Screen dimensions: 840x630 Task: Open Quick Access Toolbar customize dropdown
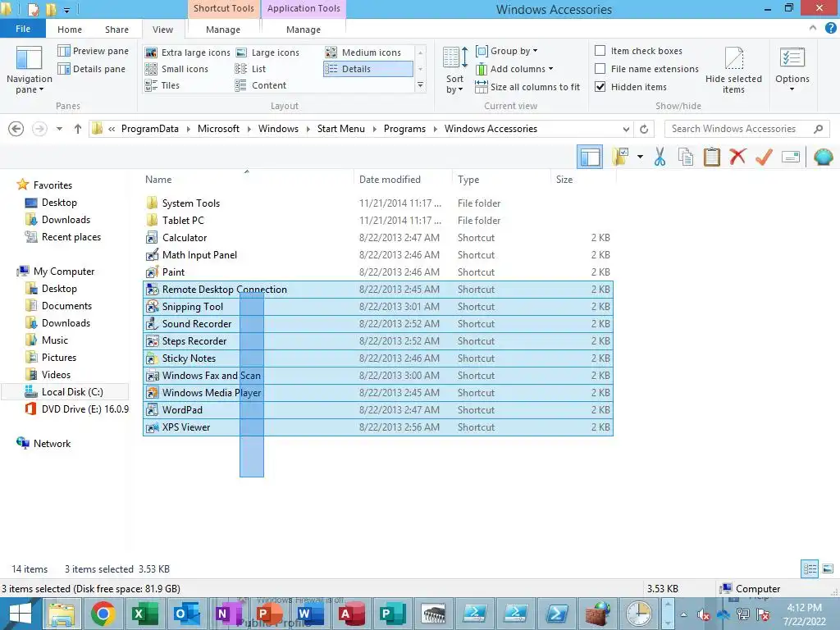pos(67,10)
